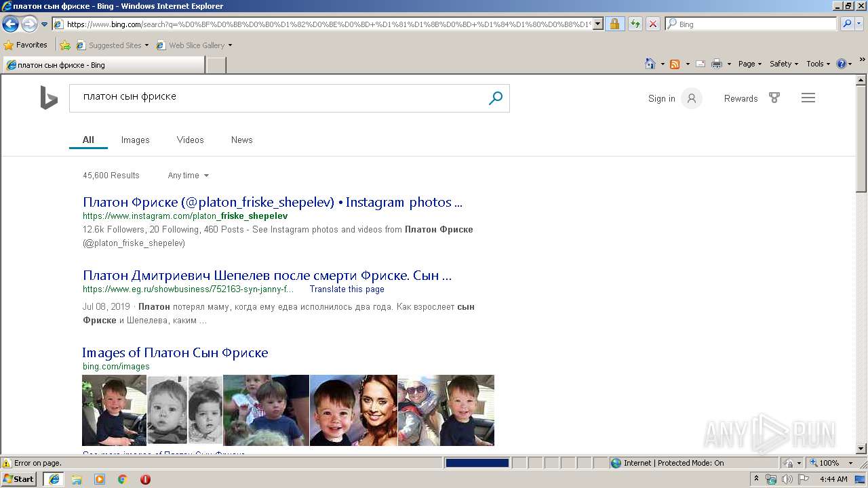Print the page using the printer icon
Image resolution: width=868 pixels, height=488 pixels.
tap(717, 64)
